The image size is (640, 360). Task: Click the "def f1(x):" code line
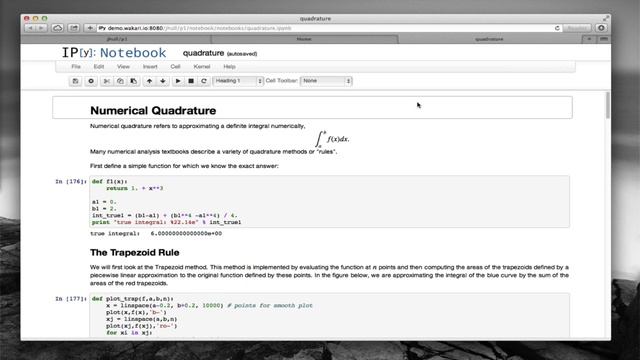[x=109, y=182]
